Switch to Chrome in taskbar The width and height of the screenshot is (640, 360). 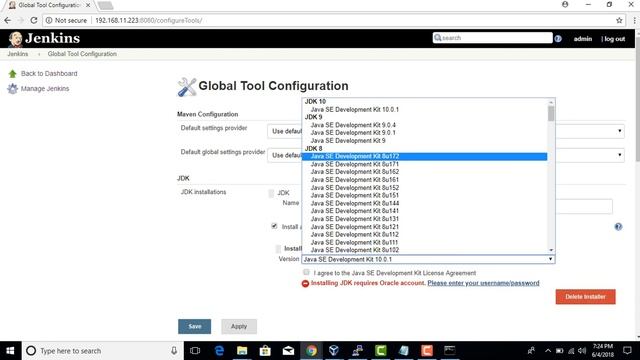[311, 351]
